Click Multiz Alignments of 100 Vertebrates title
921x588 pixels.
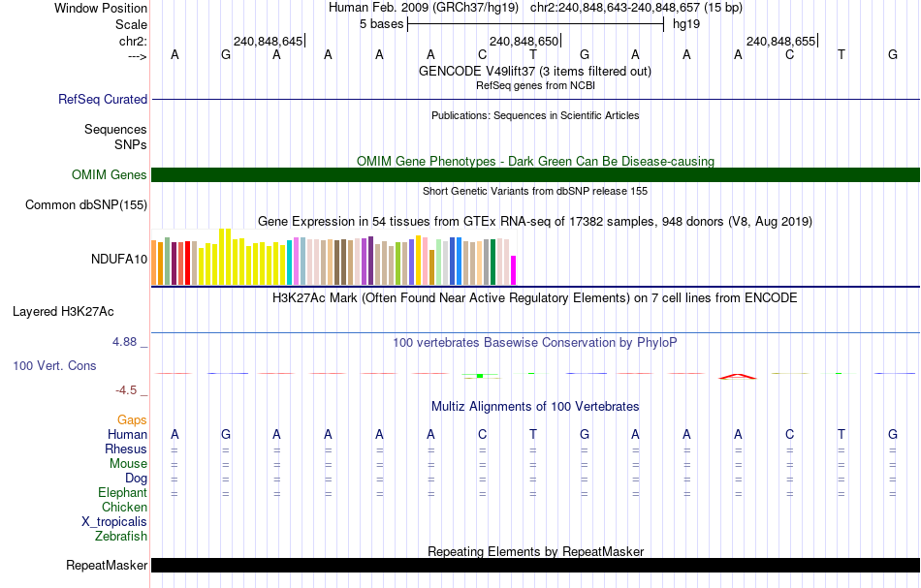pyautogui.click(x=535, y=406)
